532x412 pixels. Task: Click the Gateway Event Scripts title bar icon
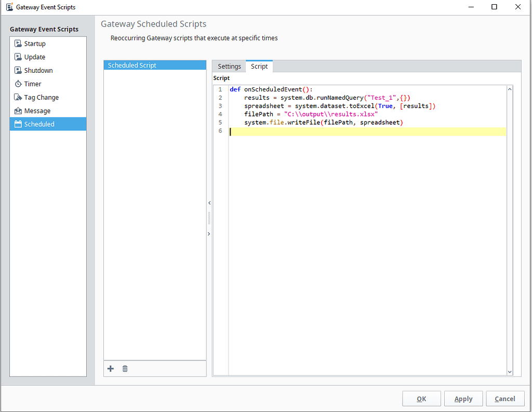click(x=9, y=7)
